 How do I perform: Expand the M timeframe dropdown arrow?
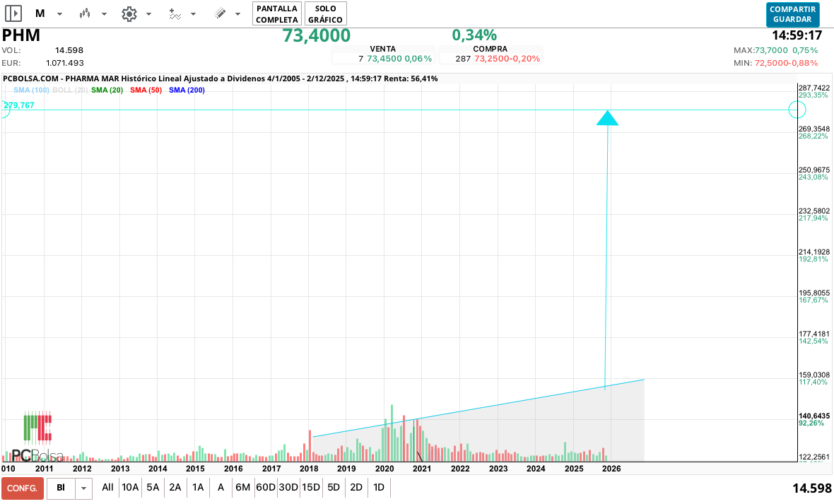(59, 14)
